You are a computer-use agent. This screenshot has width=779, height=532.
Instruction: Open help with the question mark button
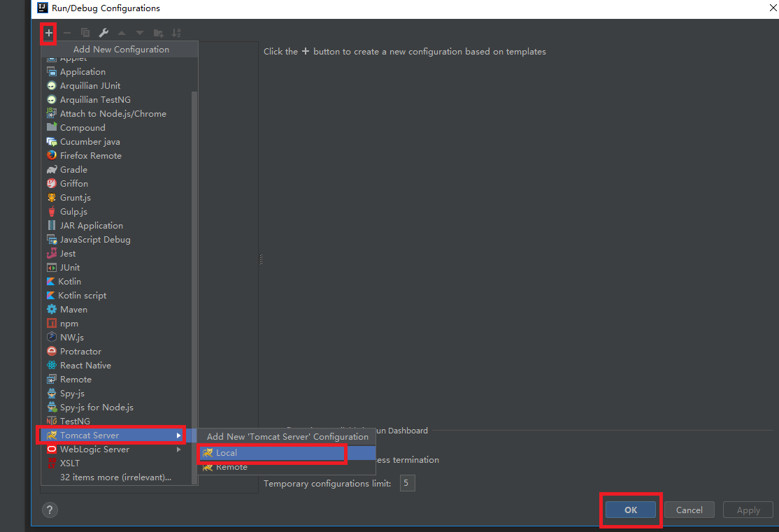point(50,510)
